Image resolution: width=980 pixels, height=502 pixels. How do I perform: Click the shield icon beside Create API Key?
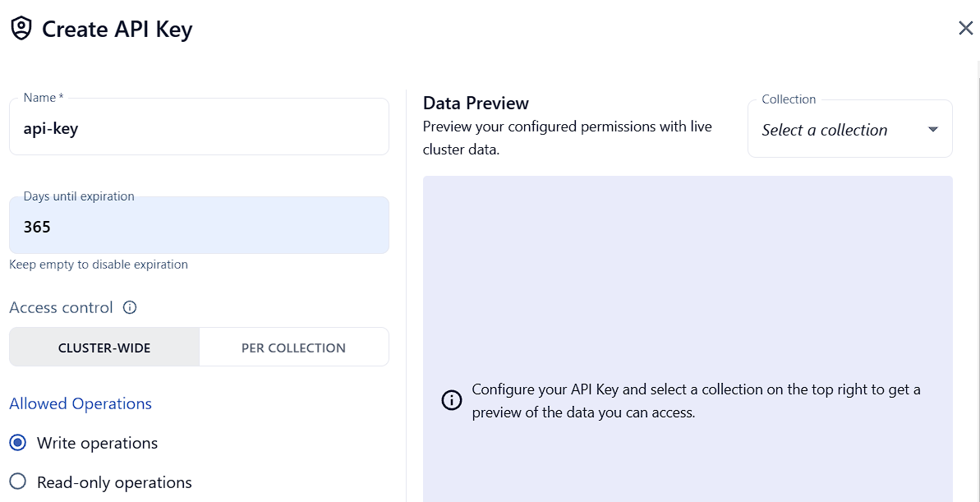click(x=21, y=29)
